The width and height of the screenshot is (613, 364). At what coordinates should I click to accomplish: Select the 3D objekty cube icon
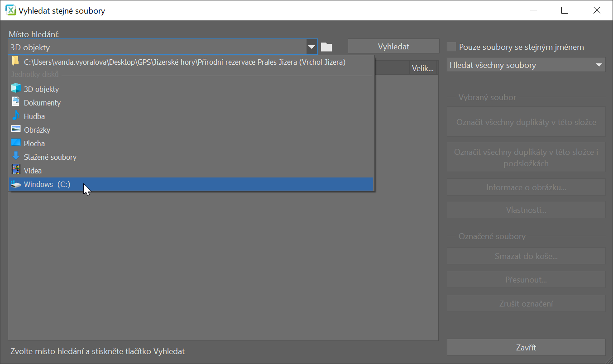[x=16, y=89]
